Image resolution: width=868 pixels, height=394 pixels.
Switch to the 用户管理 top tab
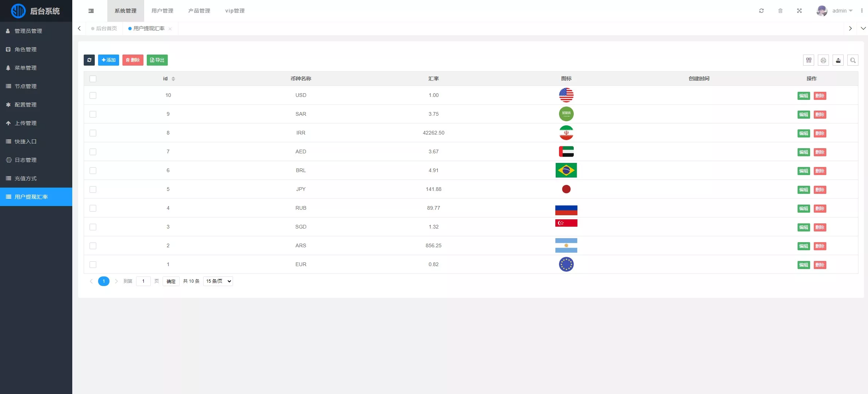coord(162,11)
